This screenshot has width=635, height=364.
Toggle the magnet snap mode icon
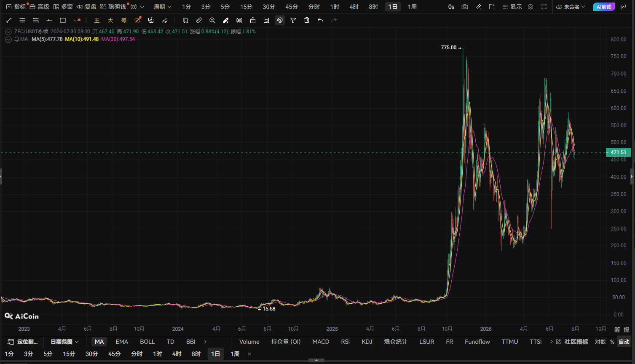tap(280, 20)
